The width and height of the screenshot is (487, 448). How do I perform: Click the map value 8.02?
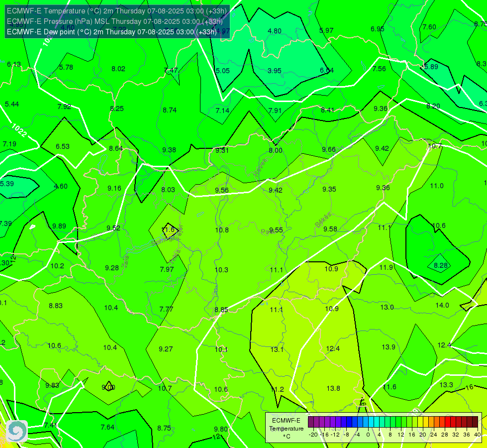coord(118,69)
